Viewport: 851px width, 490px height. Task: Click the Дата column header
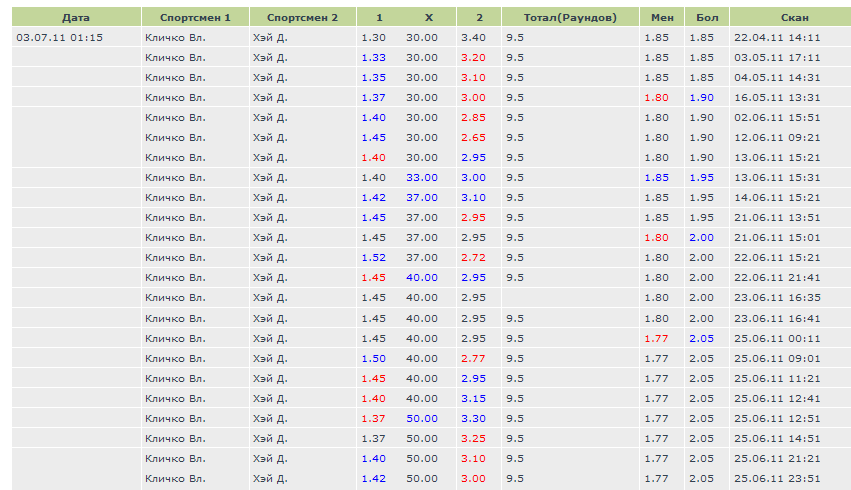coord(76,17)
